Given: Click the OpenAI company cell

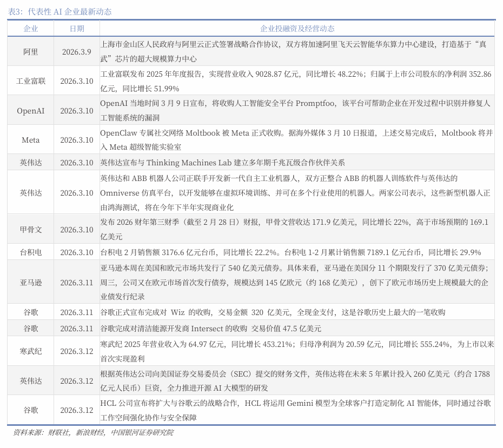Looking at the screenshot, I should pyautogui.click(x=31, y=111).
